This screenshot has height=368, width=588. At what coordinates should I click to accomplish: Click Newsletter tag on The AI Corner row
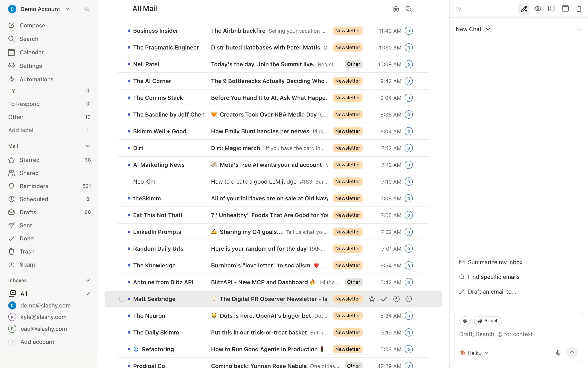click(x=347, y=81)
